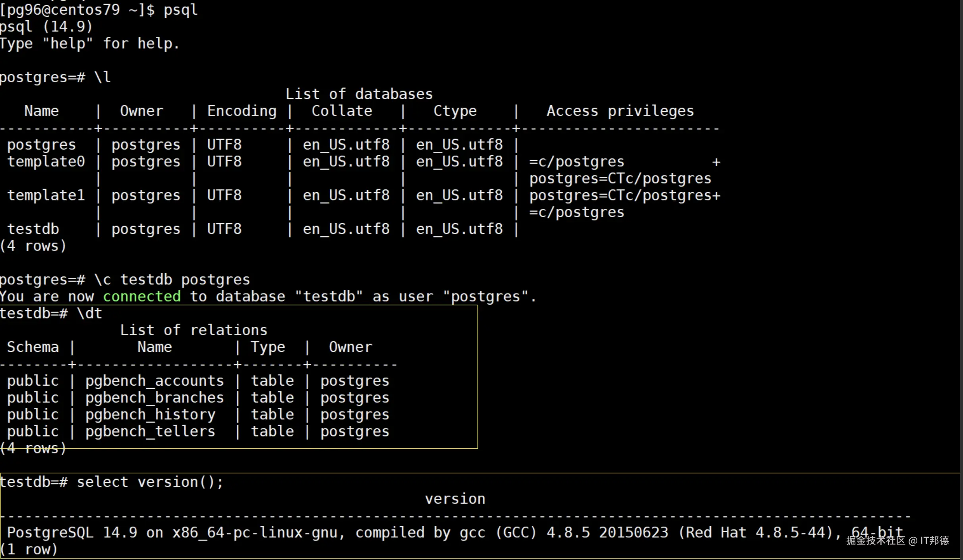Click the watermark text at bottom right

pos(897,541)
